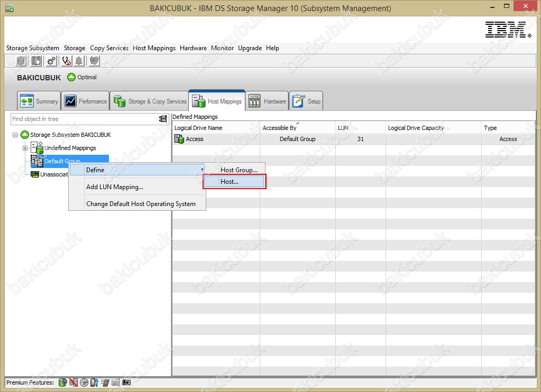Click the gears toolbar icon

point(51,61)
